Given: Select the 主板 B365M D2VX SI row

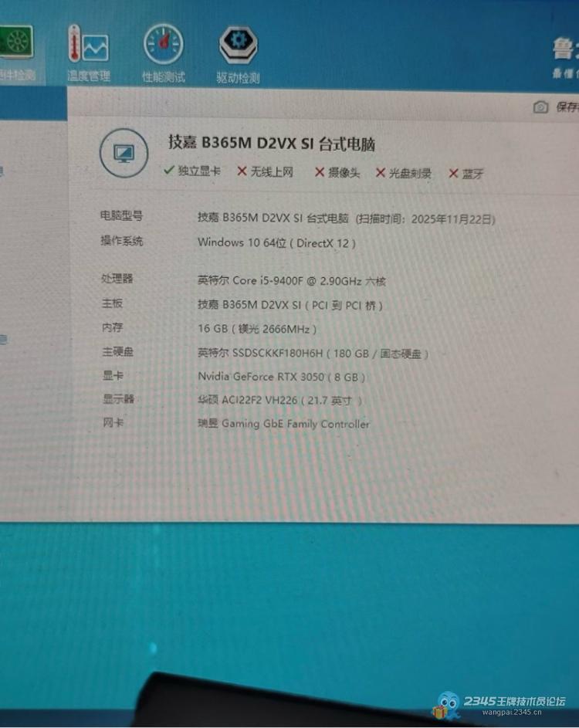Looking at the screenshot, I should click(x=289, y=305).
